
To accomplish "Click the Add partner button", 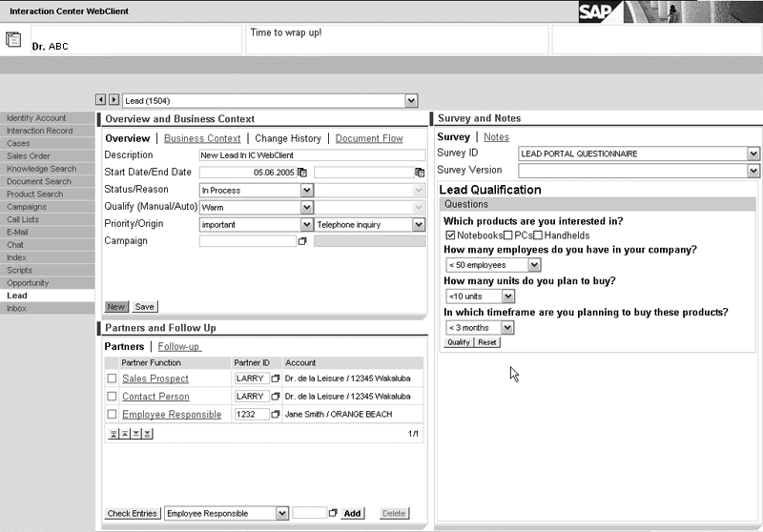I will click(x=352, y=514).
